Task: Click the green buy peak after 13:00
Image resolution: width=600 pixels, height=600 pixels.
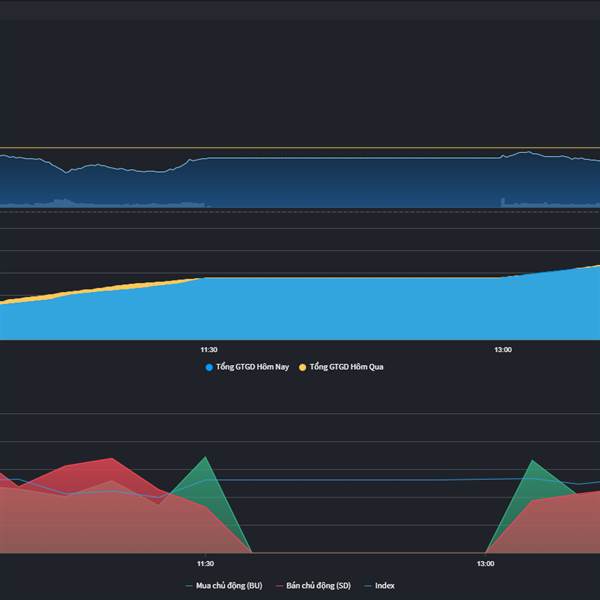Action: (532, 461)
